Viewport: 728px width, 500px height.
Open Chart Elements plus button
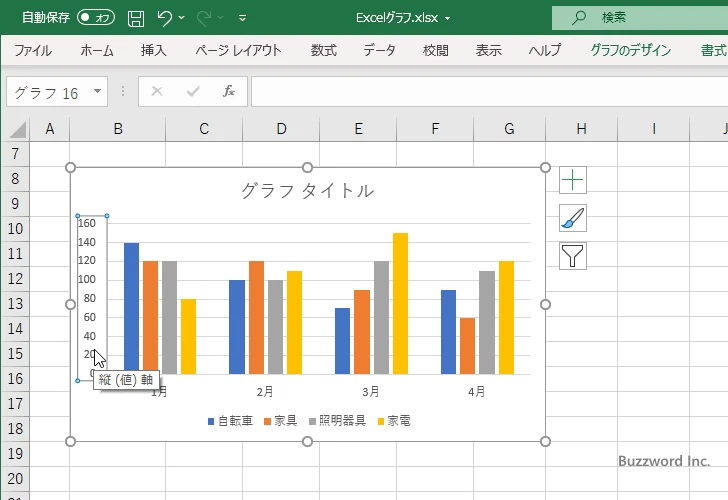(572, 180)
